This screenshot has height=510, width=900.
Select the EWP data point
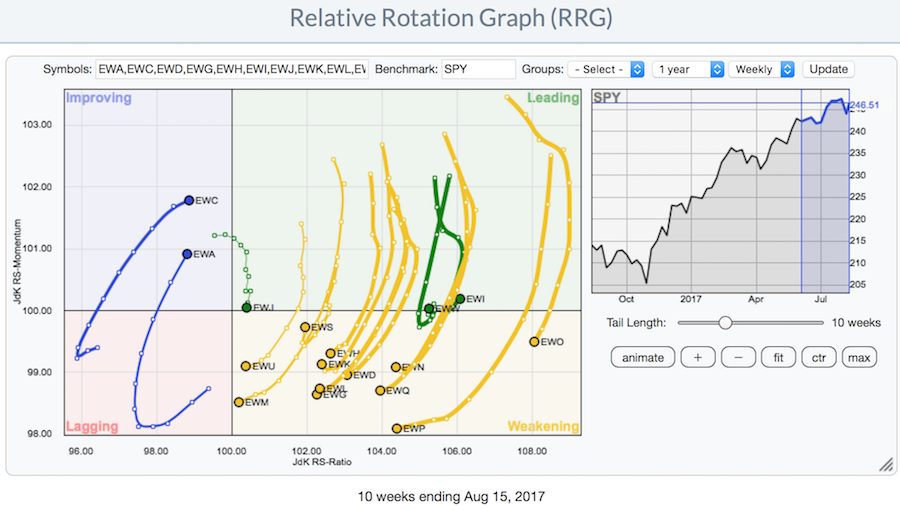click(x=397, y=429)
